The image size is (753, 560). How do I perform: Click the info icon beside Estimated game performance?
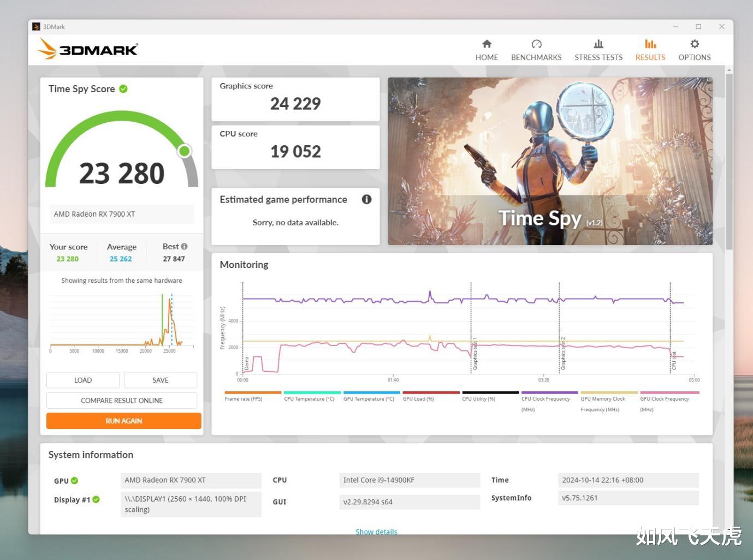coord(366,199)
